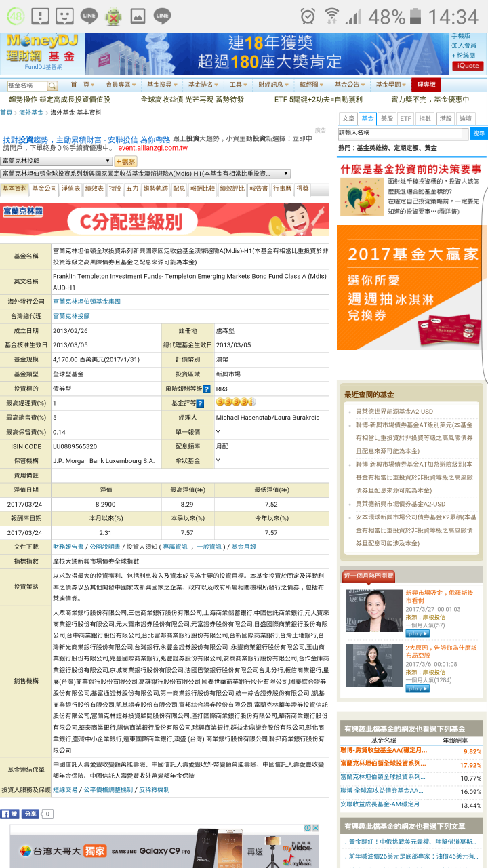Image resolution: width=488 pixels, height=868 pixels.
Task: Expand the 首頁 nav menu
Action: pyautogui.click(x=83, y=85)
